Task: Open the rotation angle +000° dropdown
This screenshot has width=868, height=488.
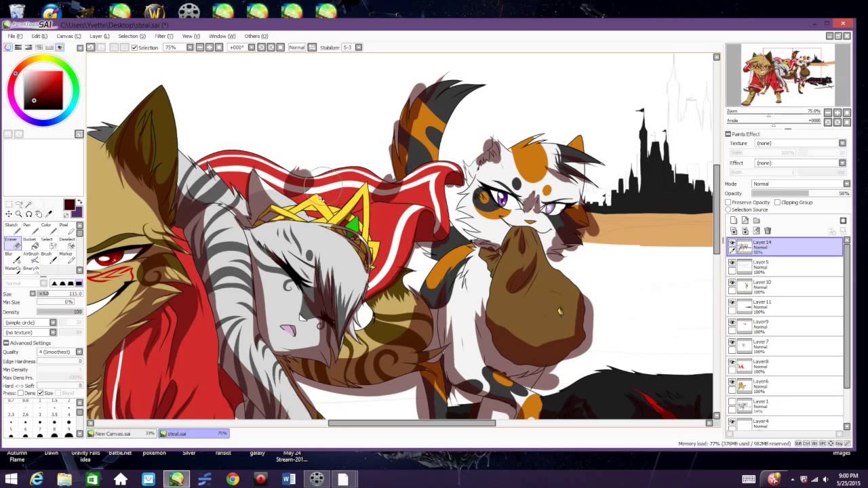Action: point(251,47)
